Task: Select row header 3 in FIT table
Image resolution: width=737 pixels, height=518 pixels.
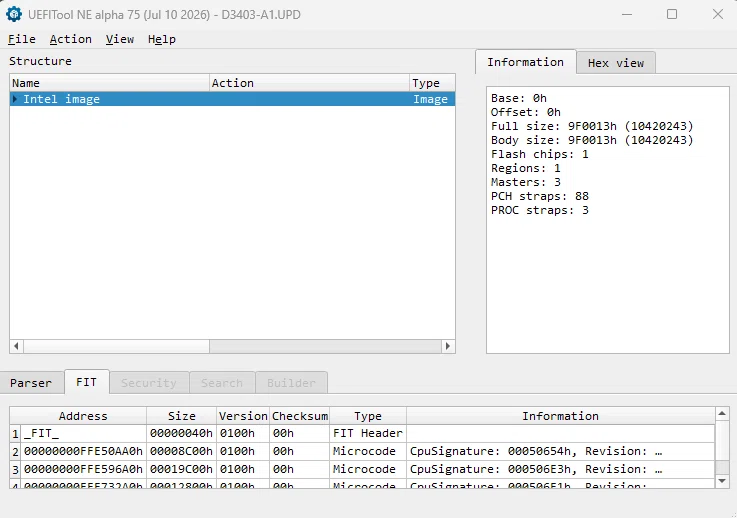Action: (x=16, y=469)
